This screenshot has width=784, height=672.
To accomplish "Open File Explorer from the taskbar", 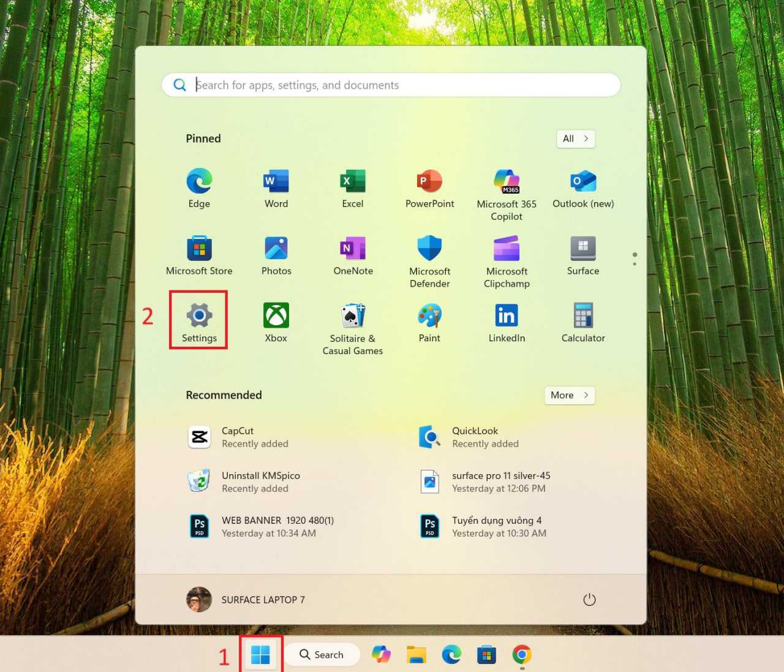I will (x=417, y=655).
